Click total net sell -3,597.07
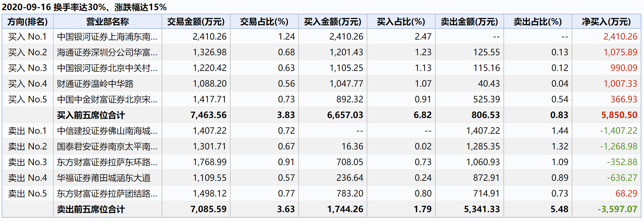 tap(618, 209)
